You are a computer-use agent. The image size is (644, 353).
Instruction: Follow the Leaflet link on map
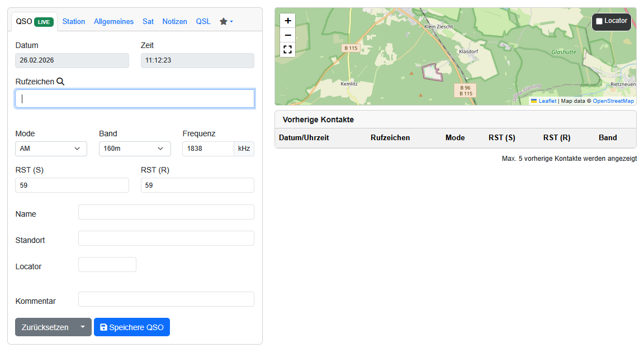click(547, 101)
